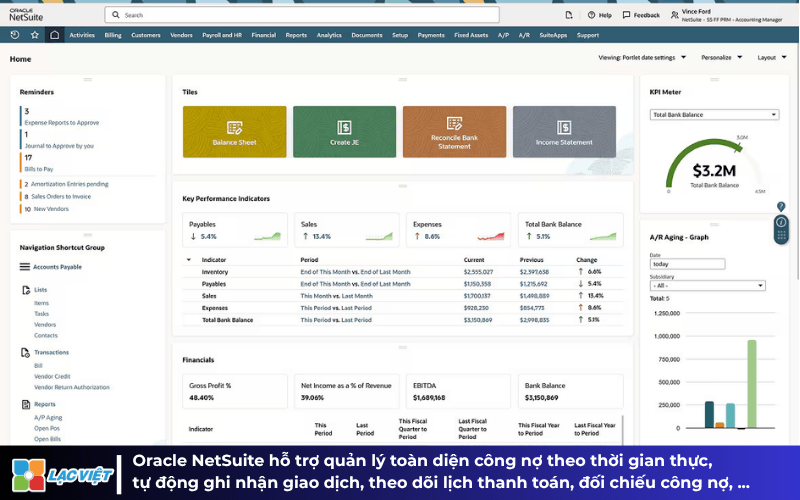Click Inventory period End of This Month link
Image resolution: width=800 pixels, height=500 pixels.
coord(326,272)
